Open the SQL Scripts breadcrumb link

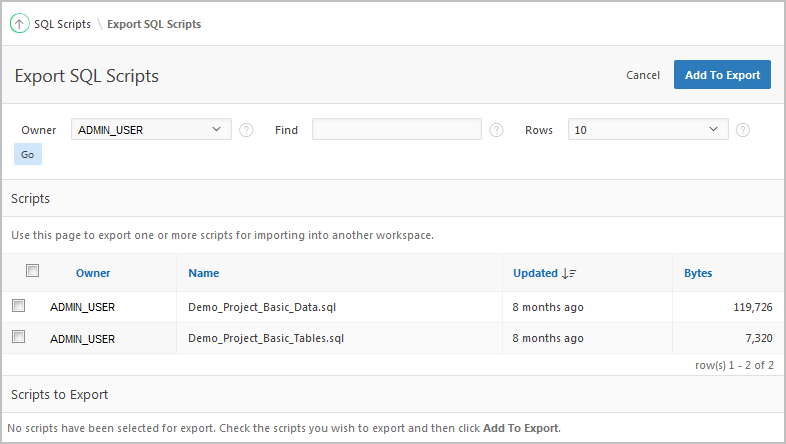coord(62,24)
